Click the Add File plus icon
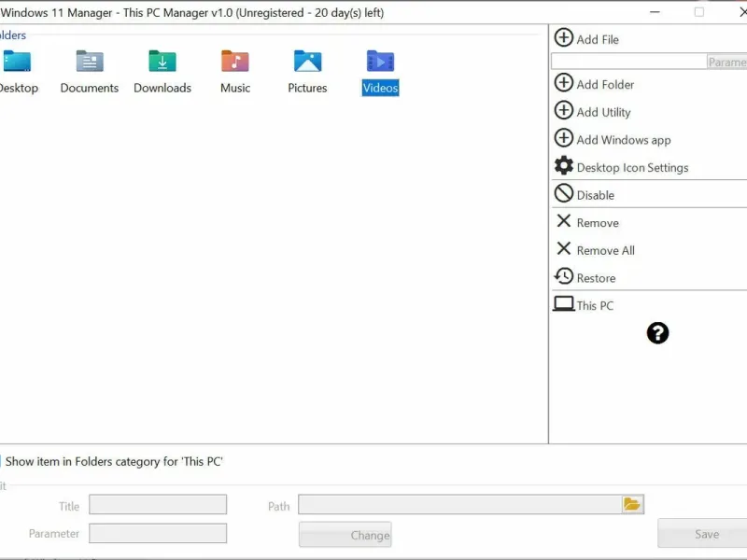 coord(564,37)
